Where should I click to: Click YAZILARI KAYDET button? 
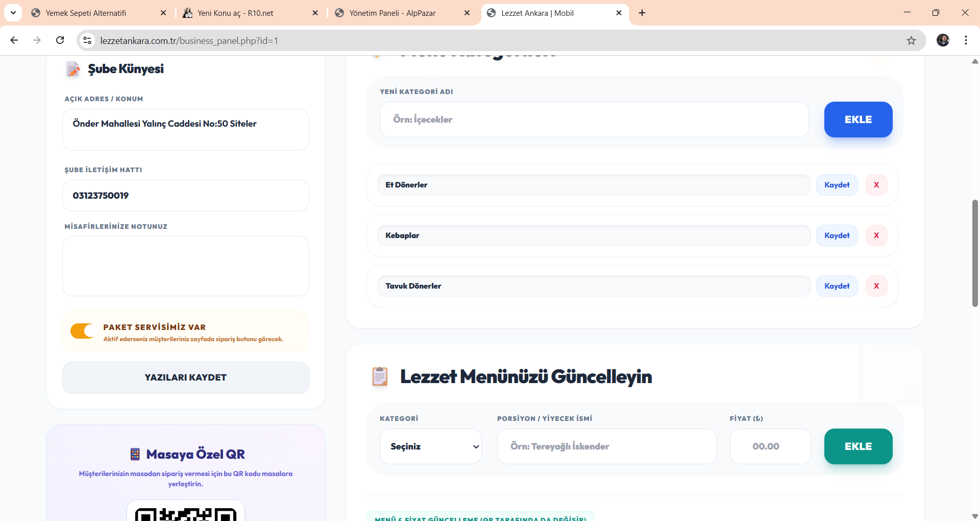click(x=186, y=377)
